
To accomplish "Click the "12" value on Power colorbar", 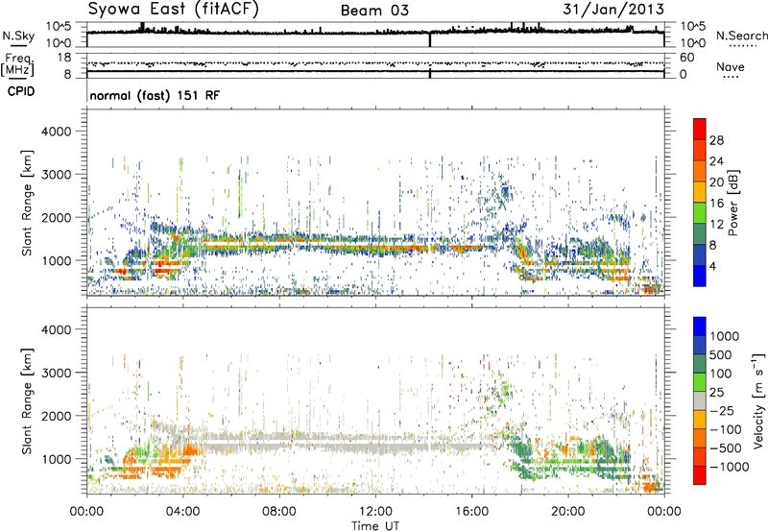I will [716, 225].
